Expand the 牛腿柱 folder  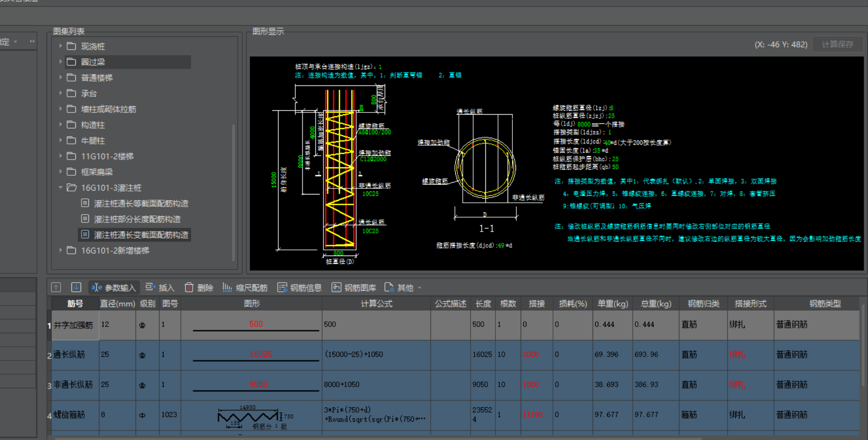(x=61, y=140)
